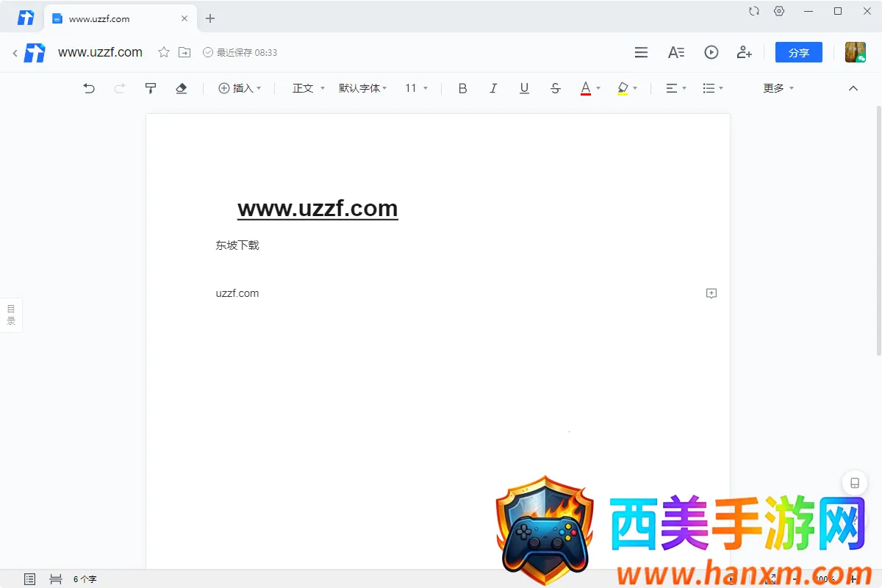
Task: Start presentation play mode icon
Action: (x=711, y=52)
